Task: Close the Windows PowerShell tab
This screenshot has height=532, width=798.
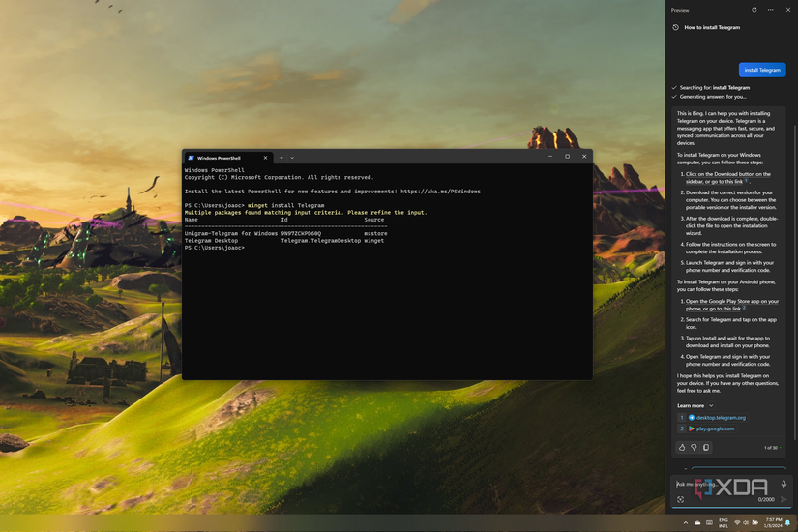Action: click(x=265, y=158)
